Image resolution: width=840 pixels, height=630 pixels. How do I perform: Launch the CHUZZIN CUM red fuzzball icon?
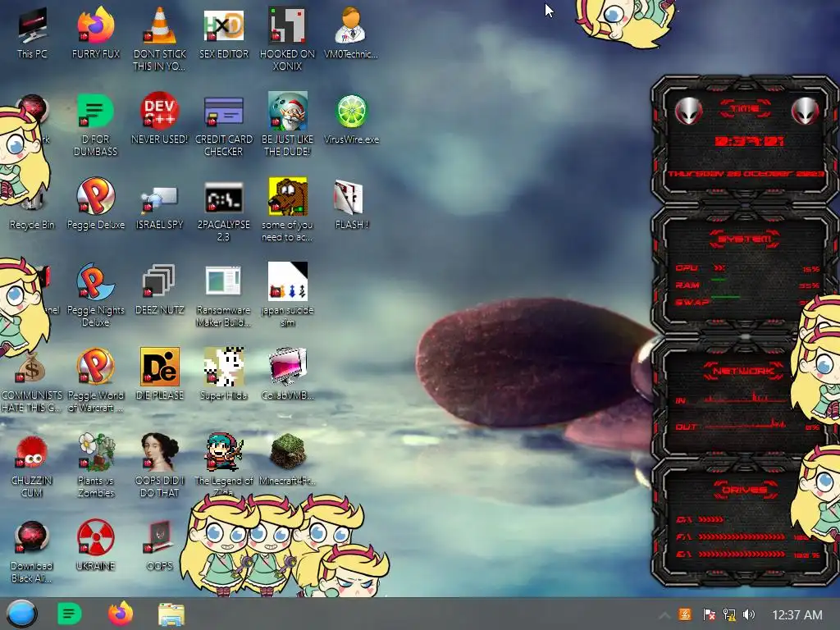point(31,465)
